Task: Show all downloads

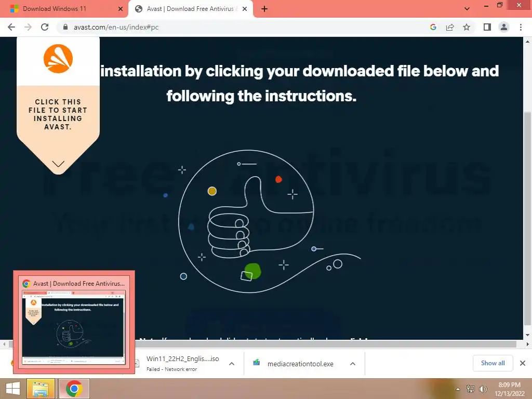Action: point(493,363)
